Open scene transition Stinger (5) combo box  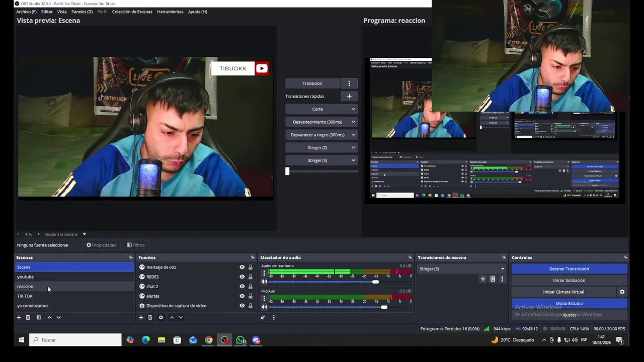tap(461, 269)
